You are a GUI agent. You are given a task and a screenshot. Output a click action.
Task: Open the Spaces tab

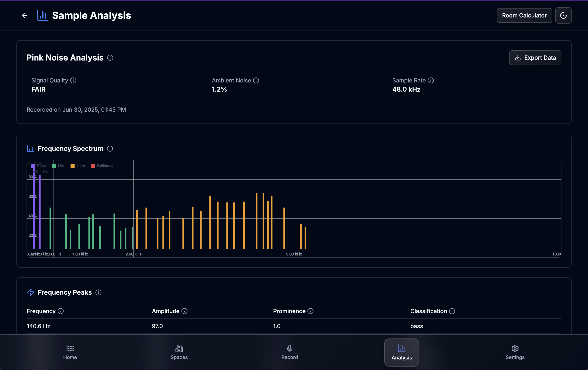(x=179, y=352)
